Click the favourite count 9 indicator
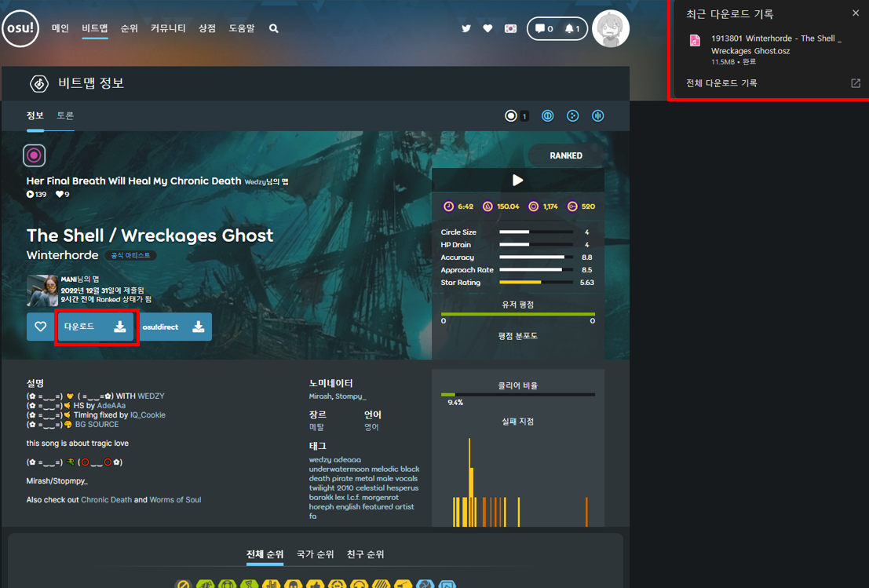Viewport: 869px width, 588px height. point(63,195)
